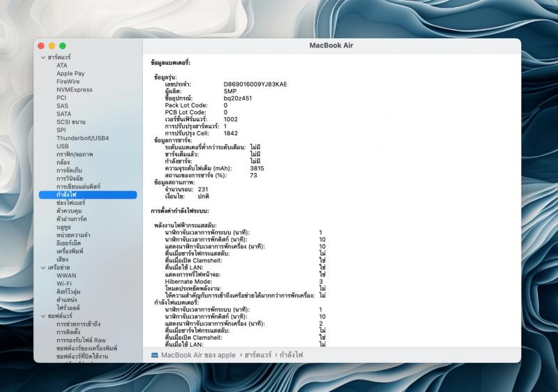Click MacBook Air window title

click(x=331, y=45)
